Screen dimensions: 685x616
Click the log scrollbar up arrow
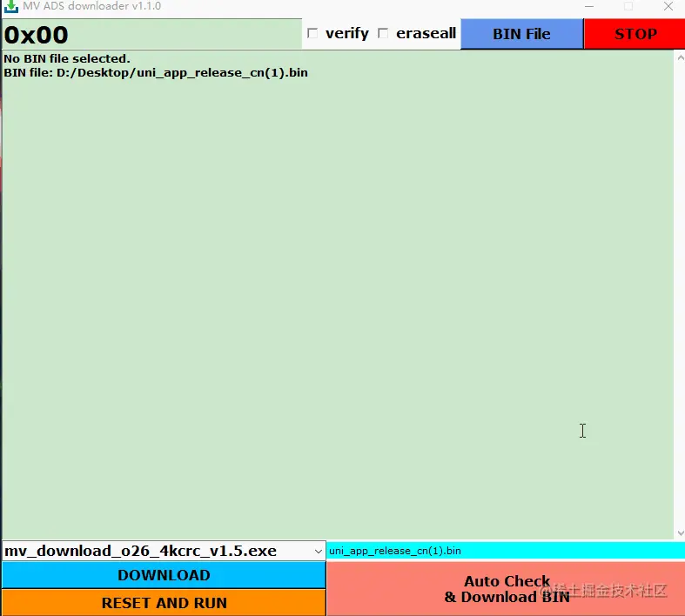(680, 57)
